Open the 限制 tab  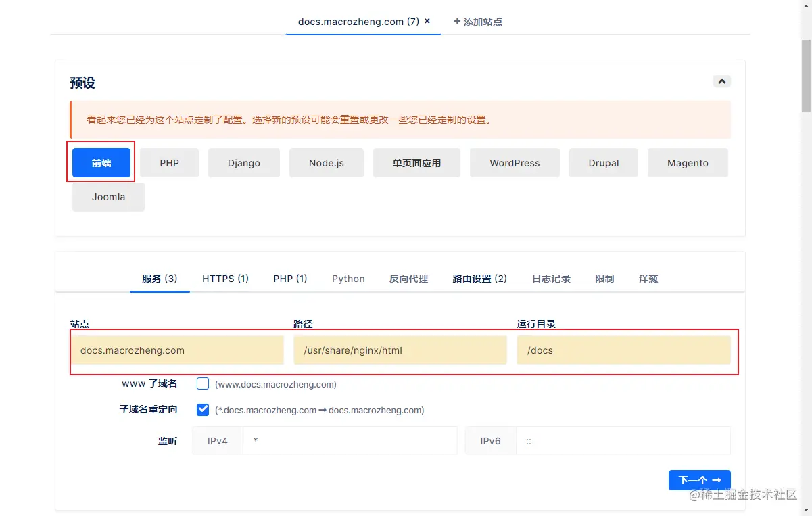click(604, 279)
